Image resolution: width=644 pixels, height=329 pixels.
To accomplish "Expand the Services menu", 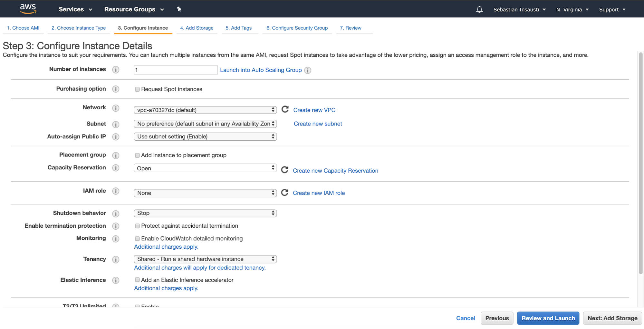I will coord(75,9).
